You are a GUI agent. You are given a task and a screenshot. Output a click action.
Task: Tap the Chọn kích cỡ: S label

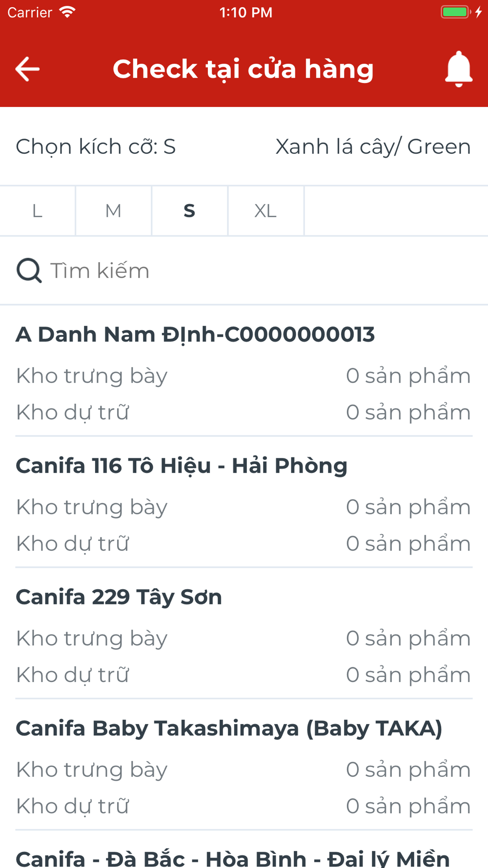(x=96, y=146)
